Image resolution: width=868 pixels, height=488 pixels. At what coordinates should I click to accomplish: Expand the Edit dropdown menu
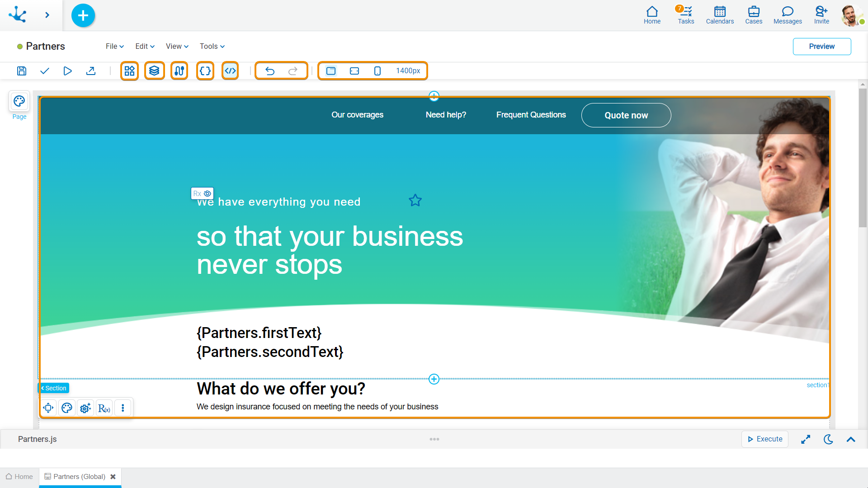(x=144, y=47)
